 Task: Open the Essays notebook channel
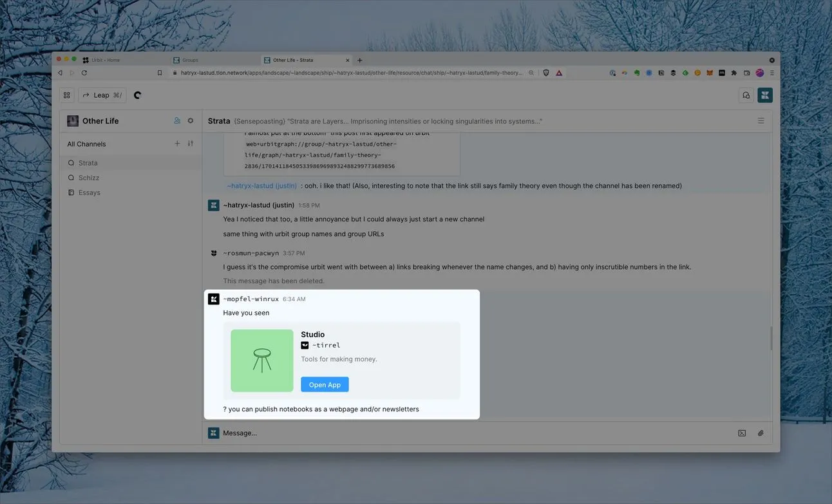(90, 192)
